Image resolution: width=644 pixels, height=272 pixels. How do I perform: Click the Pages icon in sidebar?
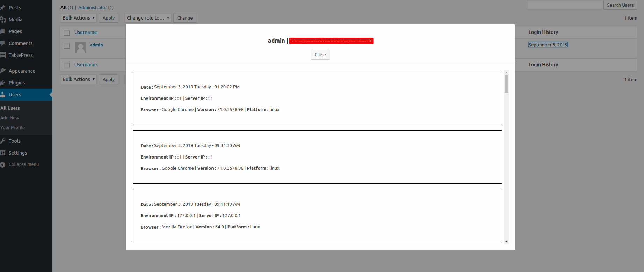click(x=3, y=31)
